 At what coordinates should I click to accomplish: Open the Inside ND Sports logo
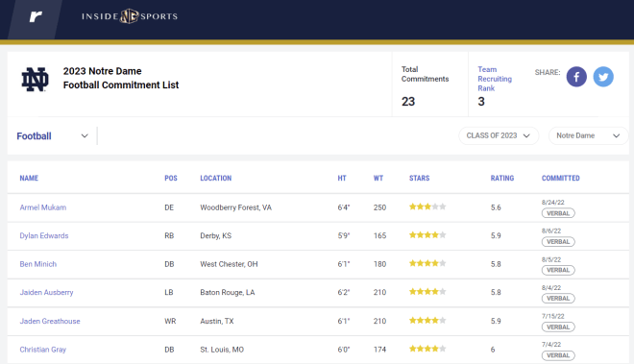click(x=130, y=16)
